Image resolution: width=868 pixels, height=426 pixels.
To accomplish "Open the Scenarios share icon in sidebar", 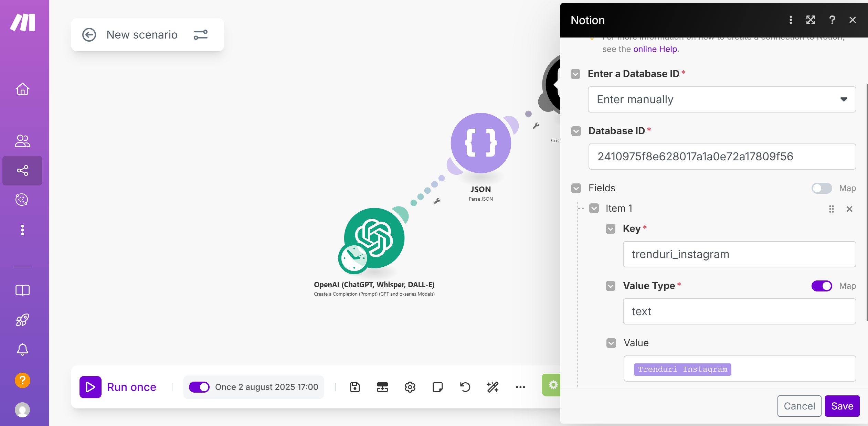I will click(x=22, y=170).
